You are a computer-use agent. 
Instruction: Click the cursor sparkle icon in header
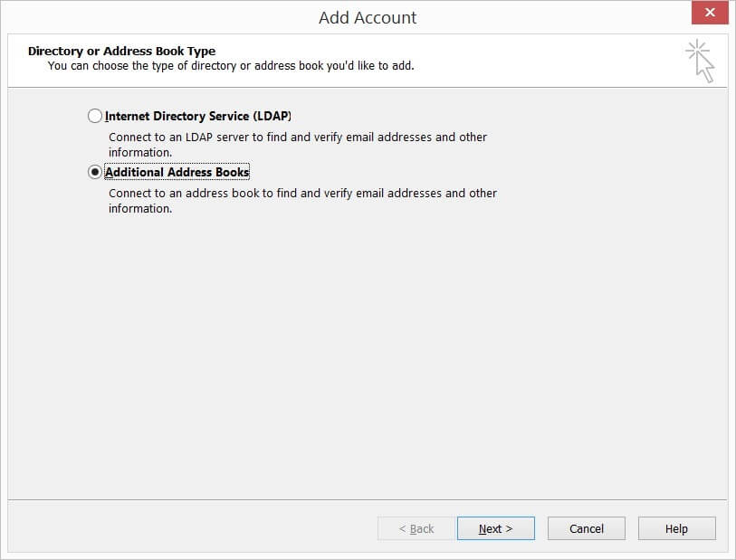[700, 60]
